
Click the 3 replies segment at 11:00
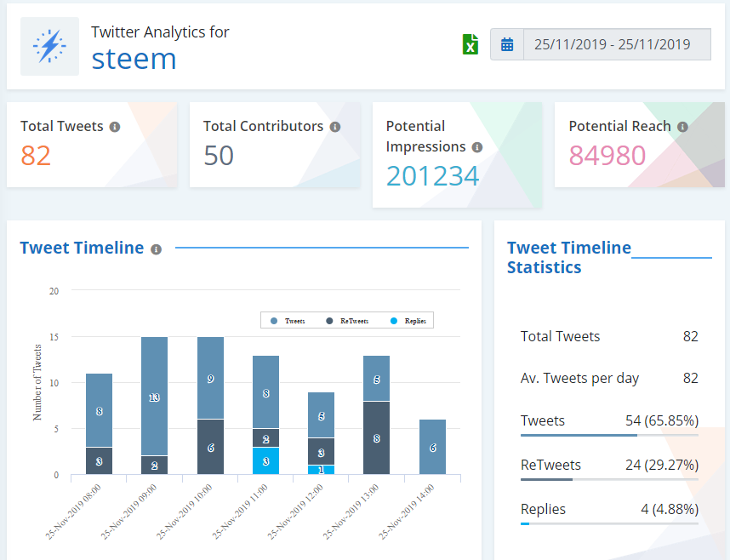tap(265, 460)
